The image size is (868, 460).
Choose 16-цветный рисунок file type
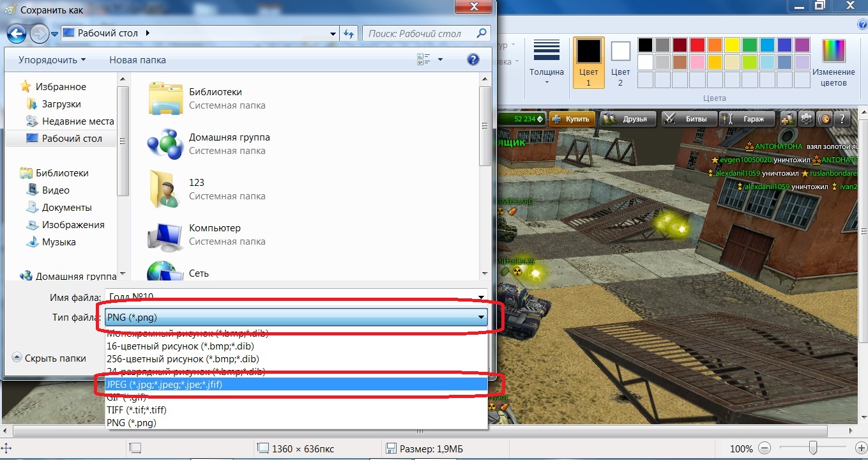pos(296,346)
